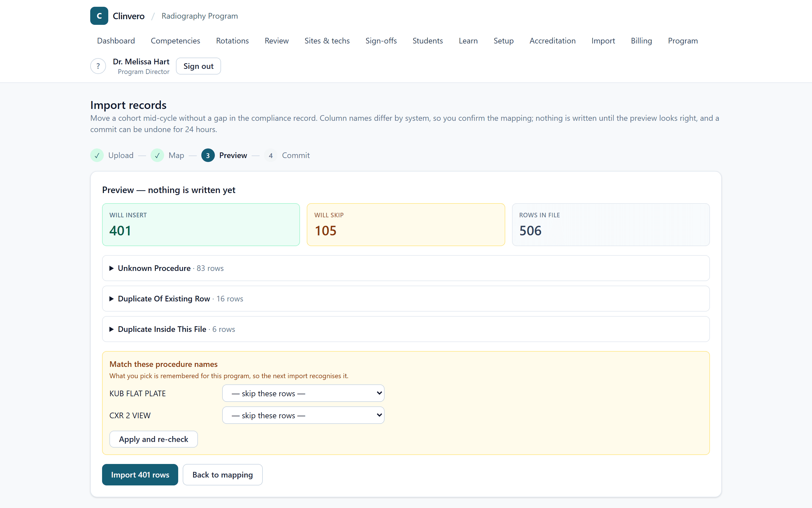Screen dimensions: 812x508
Task: Click the Sign out button
Action: point(198,66)
